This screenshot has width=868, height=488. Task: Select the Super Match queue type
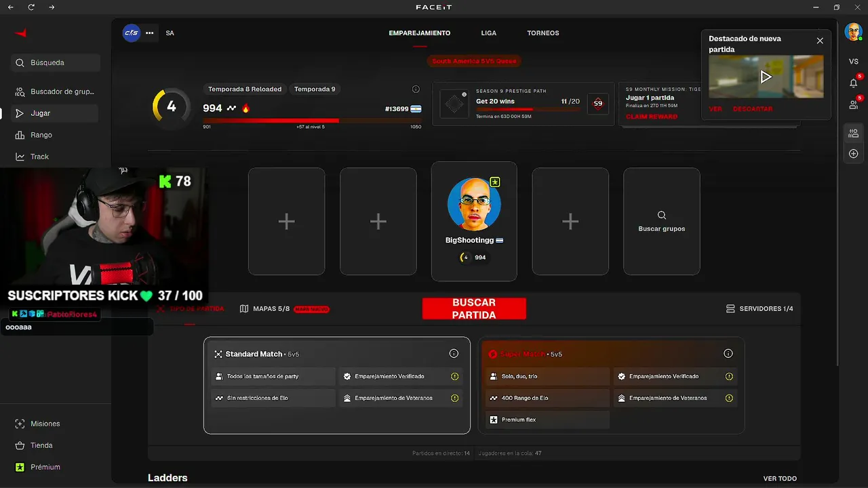tap(612, 385)
